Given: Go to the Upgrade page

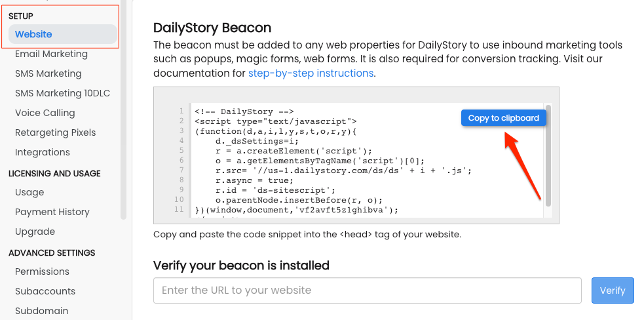Looking at the screenshot, I should pyautogui.click(x=35, y=231).
